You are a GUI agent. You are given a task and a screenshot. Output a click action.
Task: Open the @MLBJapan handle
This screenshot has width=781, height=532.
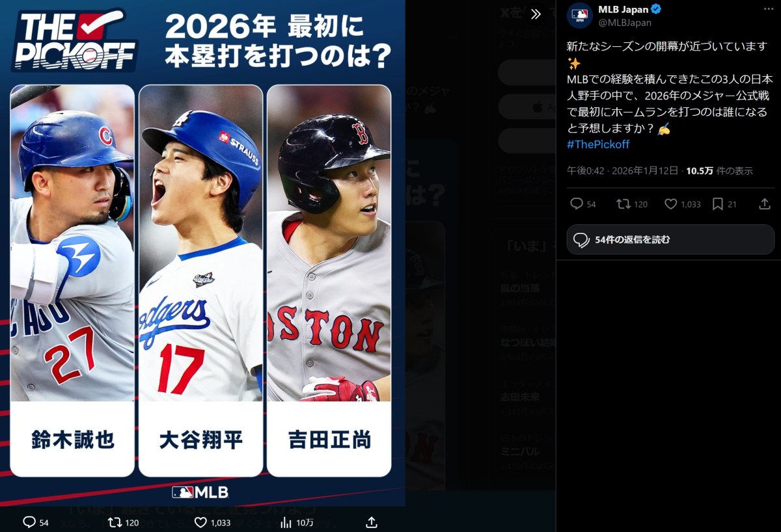(625, 22)
